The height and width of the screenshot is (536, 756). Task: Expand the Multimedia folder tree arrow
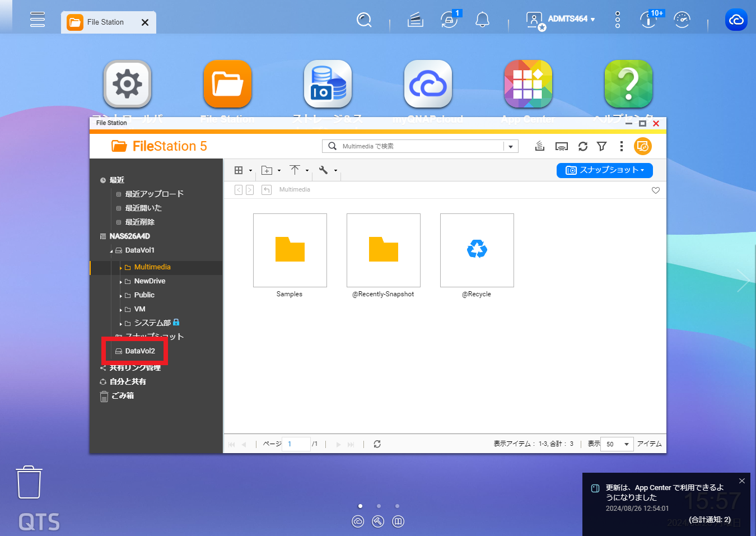point(120,268)
